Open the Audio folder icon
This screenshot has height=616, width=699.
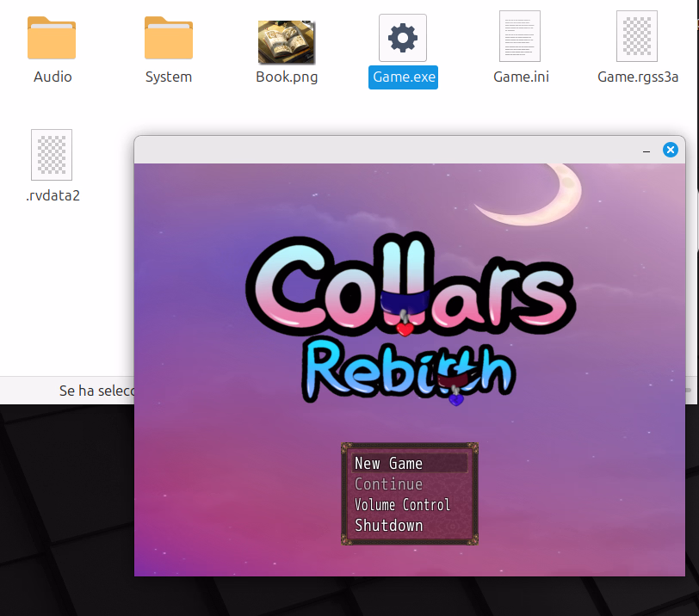click(52, 38)
